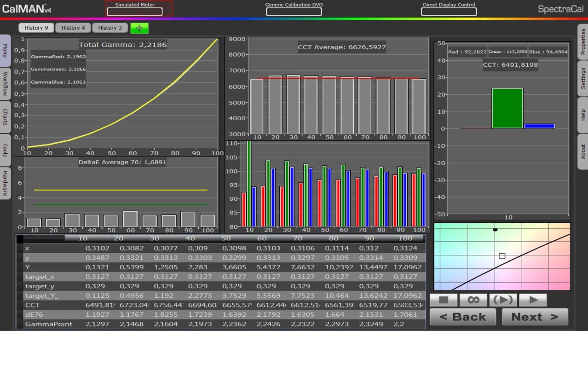Image resolution: width=588 pixels, height=377 pixels.
Task: Open the Properties side tab
Action: 583,41
